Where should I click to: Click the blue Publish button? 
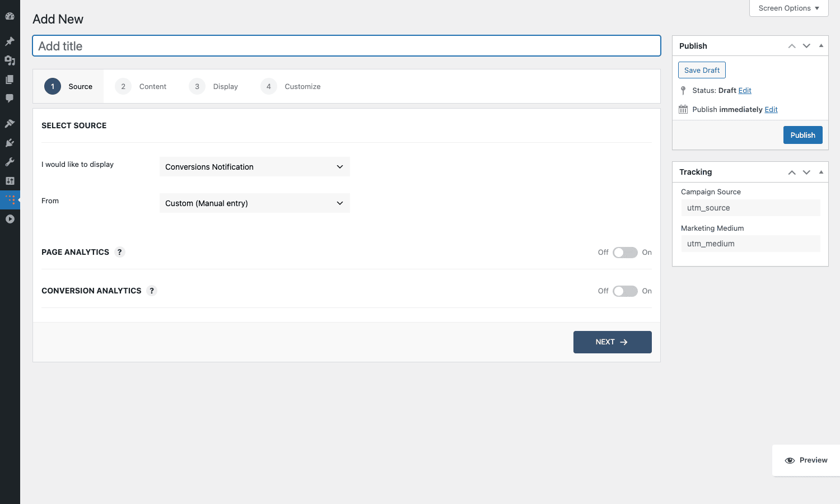pyautogui.click(x=802, y=135)
